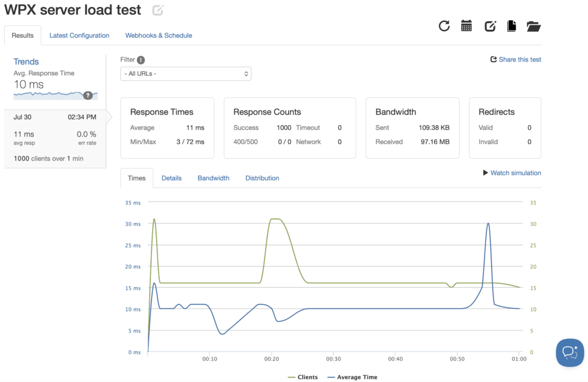Click the Watch simulation link
Viewport: 588px width, 382px height.
click(x=516, y=172)
